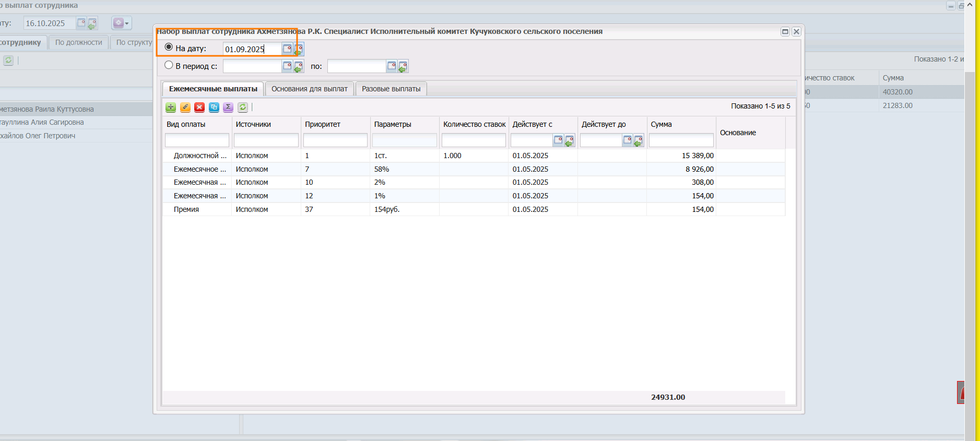980x441 pixels.
Task: Select the 'На дату' radio button
Action: coord(169,47)
